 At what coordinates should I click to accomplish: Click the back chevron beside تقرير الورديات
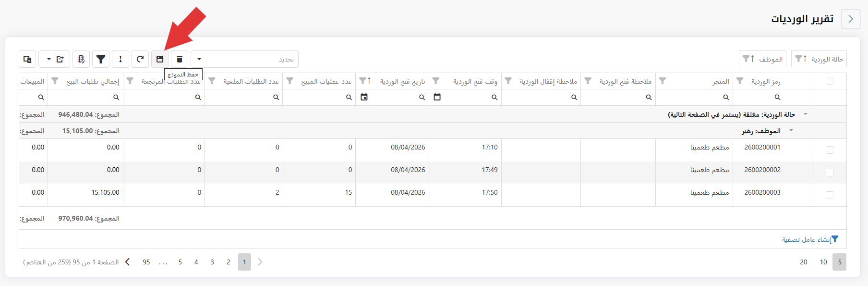pyautogui.click(x=851, y=19)
